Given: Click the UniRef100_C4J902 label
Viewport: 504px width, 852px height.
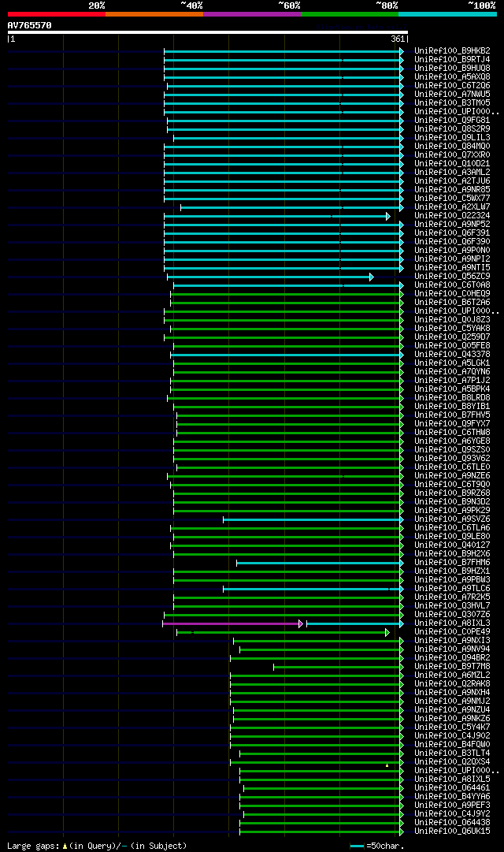Looking at the screenshot, I should click(x=452, y=735).
